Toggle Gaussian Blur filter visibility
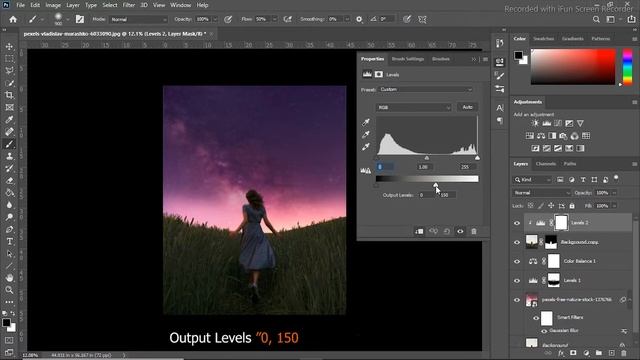 coord(544,331)
